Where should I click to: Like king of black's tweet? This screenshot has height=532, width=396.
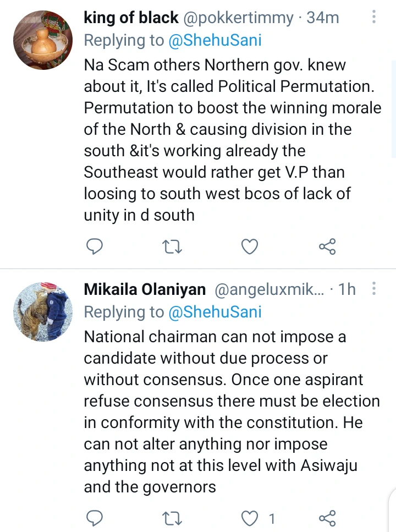250,248
